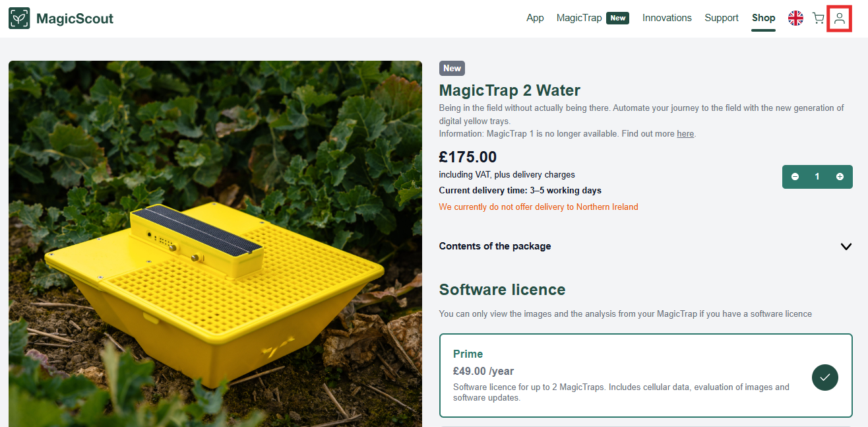Follow the 'here' link about MagicTrap 1

click(x=685, y=134)
